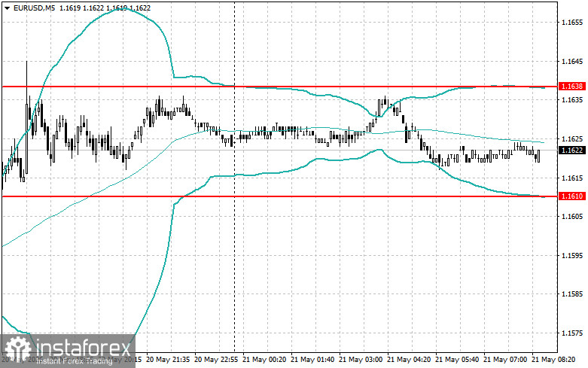Select the red 1.1638 price level label
This screenshot has height=368, width=588.
pos(572,87)
